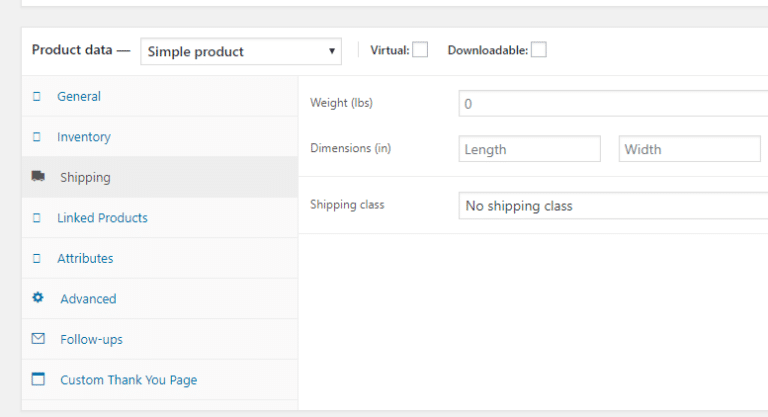Select the Follow-ups tab label
768x417 pixels.
click(91, 339)
